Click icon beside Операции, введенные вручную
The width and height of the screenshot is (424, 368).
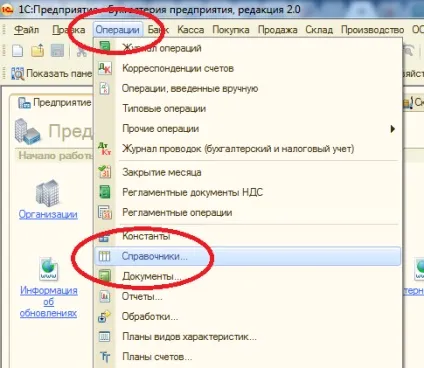tap(104, 89)
